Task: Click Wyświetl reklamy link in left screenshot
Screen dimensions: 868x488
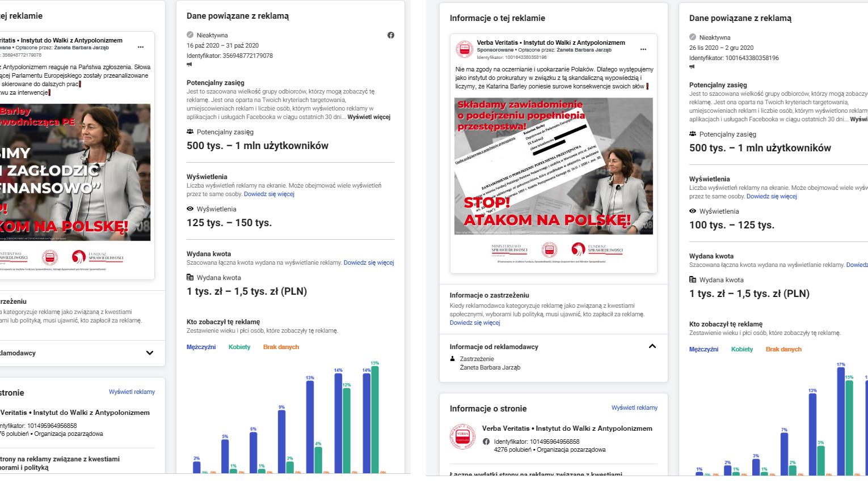Action: 132,392
